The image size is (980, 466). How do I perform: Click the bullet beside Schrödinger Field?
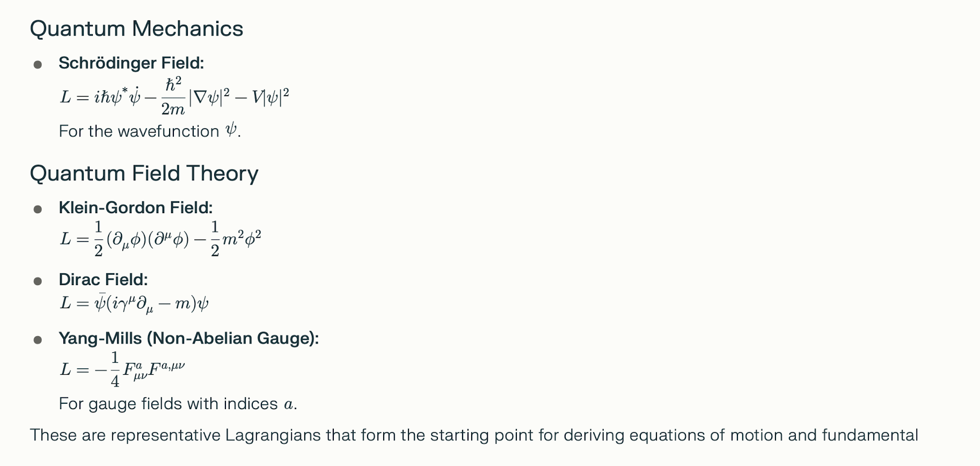point(38,65)
